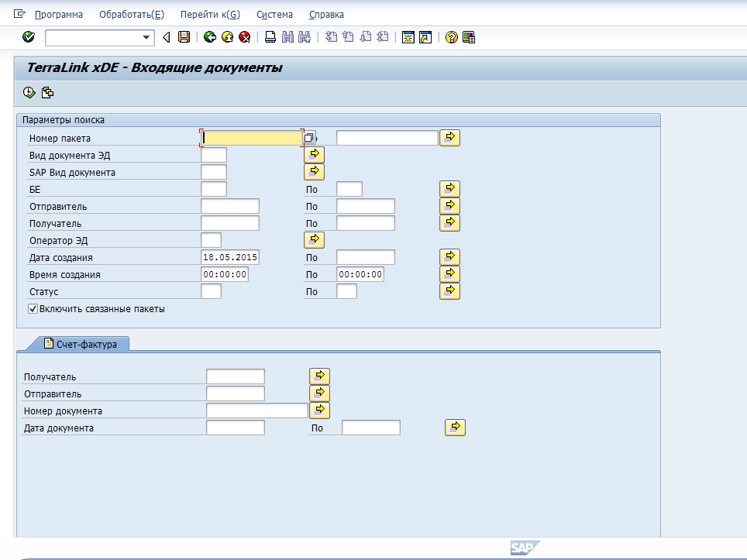Viewport: 747px width, 560px height.
Task: Click the Next Page icon
Action: 366,37
